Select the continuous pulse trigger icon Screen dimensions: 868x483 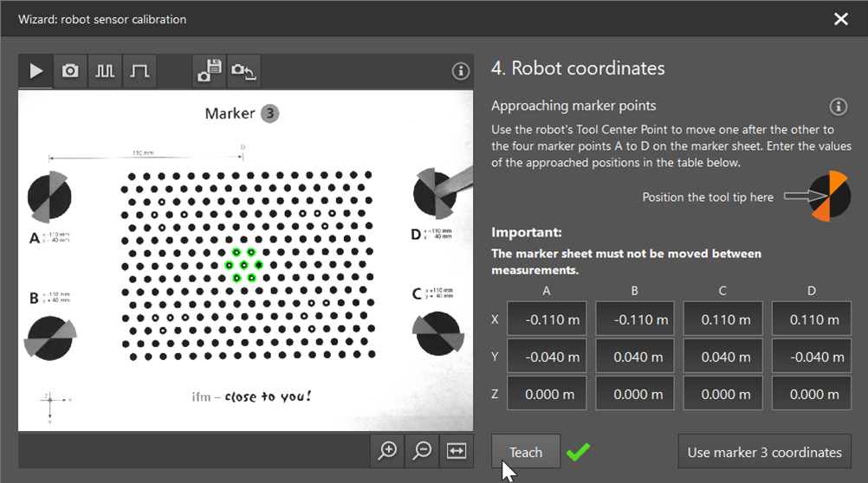pyautogui.click(x=105, y=71)
